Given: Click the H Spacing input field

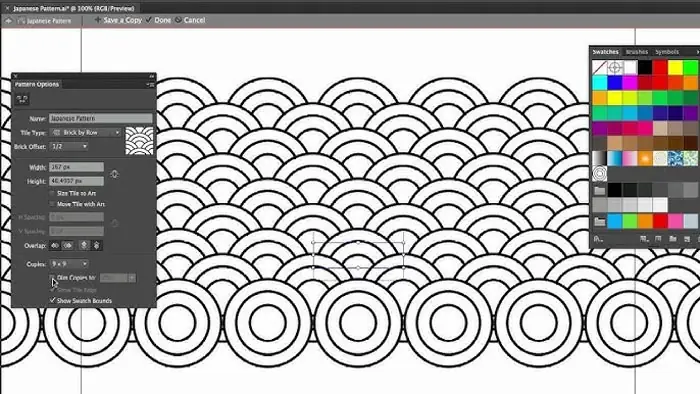Looking at the screenshot, I should (x=76, y=217).
